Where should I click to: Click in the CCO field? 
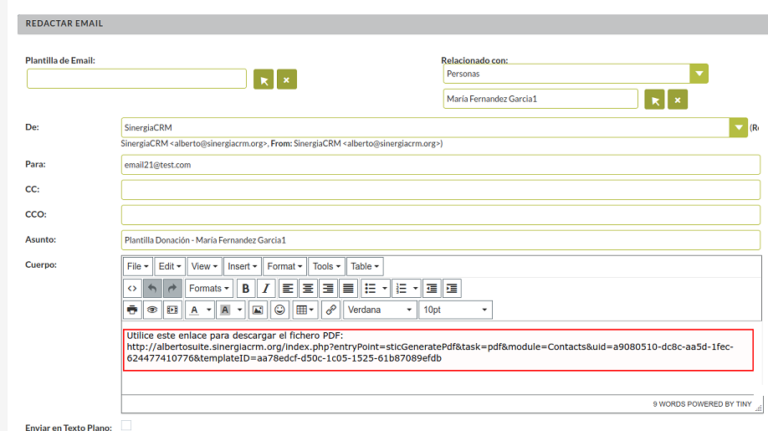coord(440,215)
